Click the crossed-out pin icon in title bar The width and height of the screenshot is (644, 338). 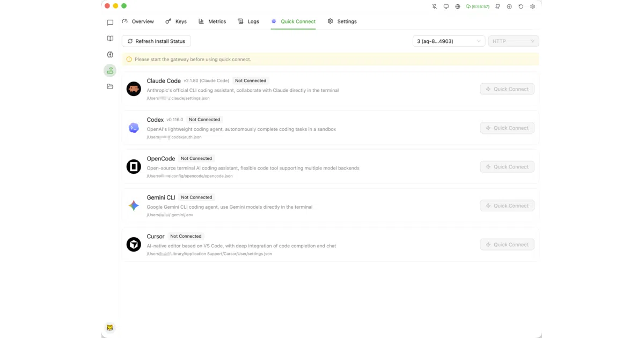coord(435,6)
